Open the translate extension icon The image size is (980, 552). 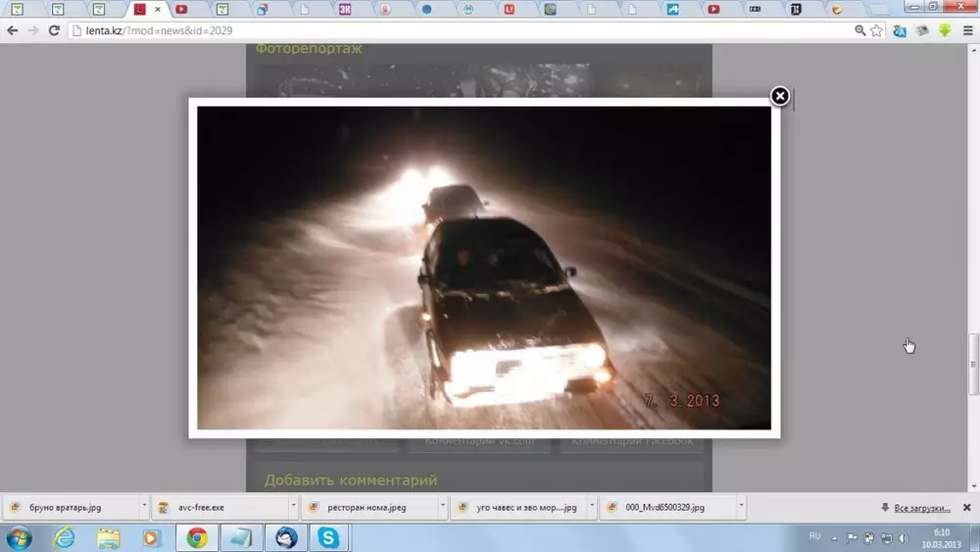pyautogui.click(x=899, y=30)
